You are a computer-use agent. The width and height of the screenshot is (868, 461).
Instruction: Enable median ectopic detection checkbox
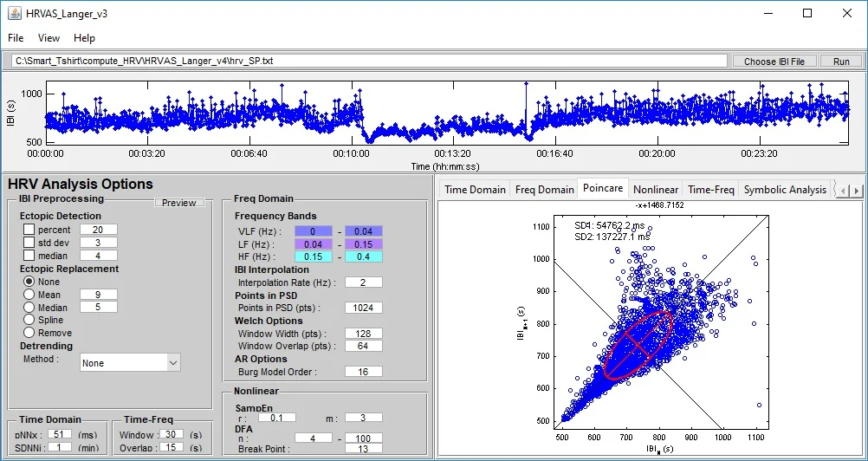pyautogui.click(x=29, y=256)
